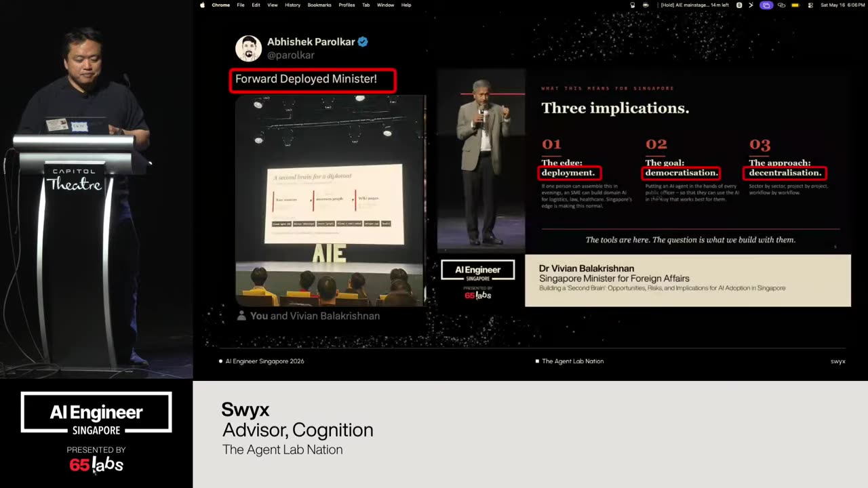Click the S app icon in menu bar

pyautogui.click(x=739, y=5)
